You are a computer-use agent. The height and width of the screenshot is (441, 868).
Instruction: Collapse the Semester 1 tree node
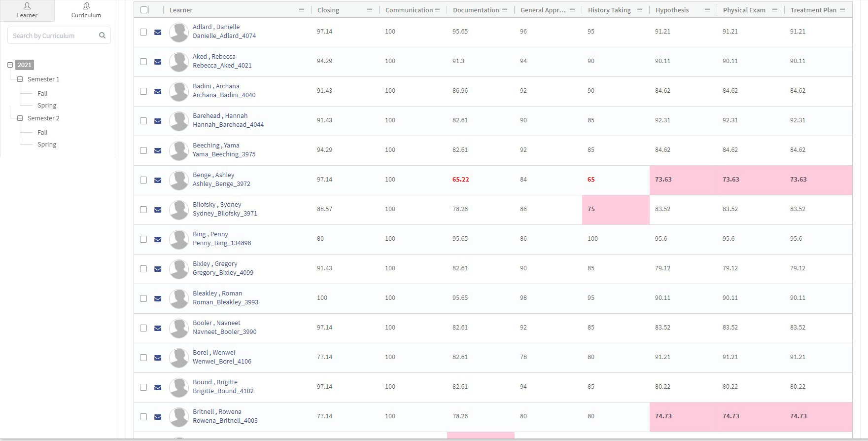coord(20,79)
